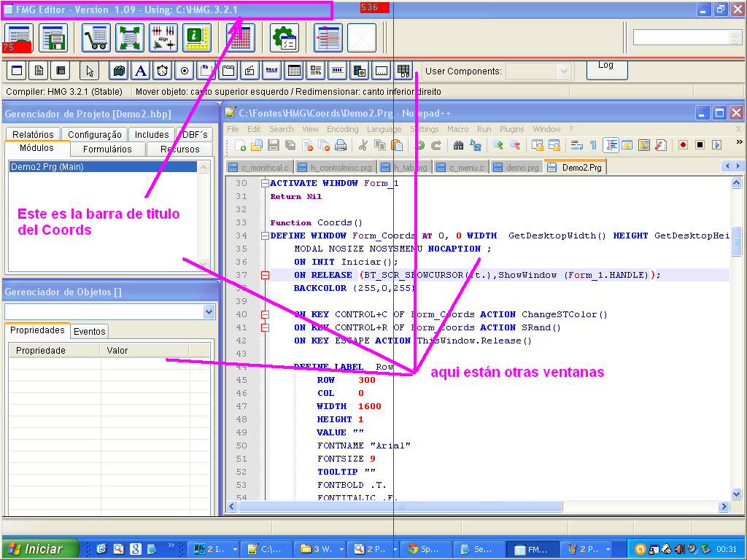The image size is (747, 560).
Task: Click the shopping cart build icon
Action: [96, 37]
